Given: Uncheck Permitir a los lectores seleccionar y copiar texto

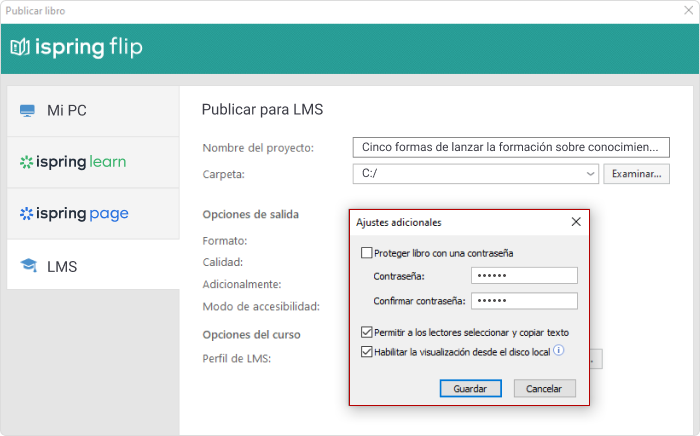Looking at the screenshot, I should [x=367, y=332].
